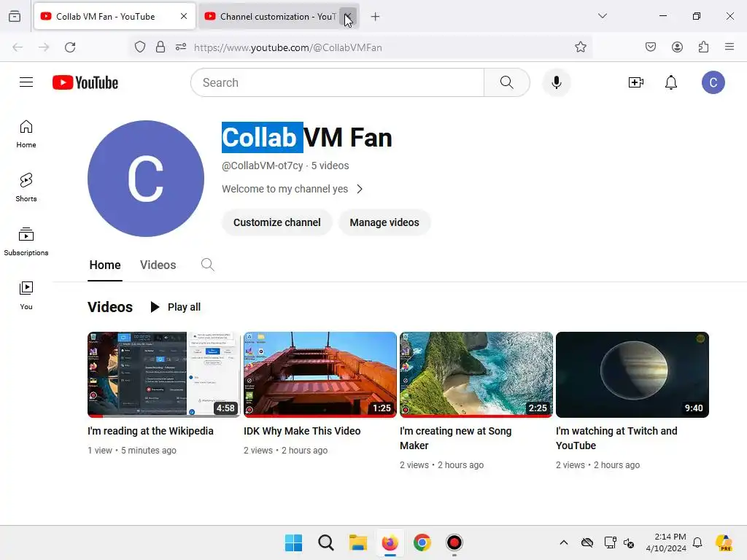The height and width of the screenshot is (560, 747).
Task: Go forward with the browser forward arrow
Action: (x=44, y=47)
